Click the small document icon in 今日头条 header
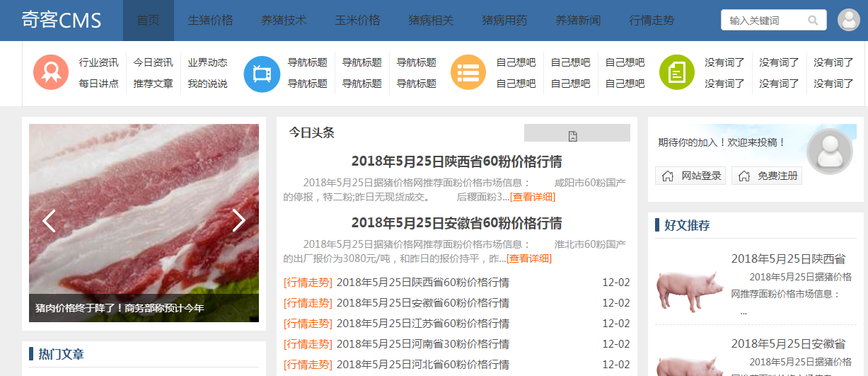The image size is (868, 376). click(x=573, y=136)
